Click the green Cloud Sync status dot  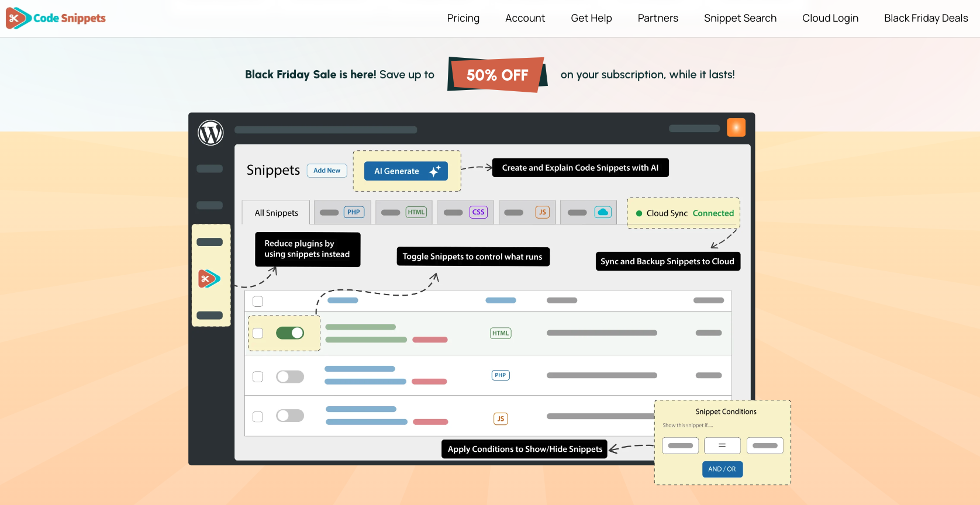tap(639, 213)
